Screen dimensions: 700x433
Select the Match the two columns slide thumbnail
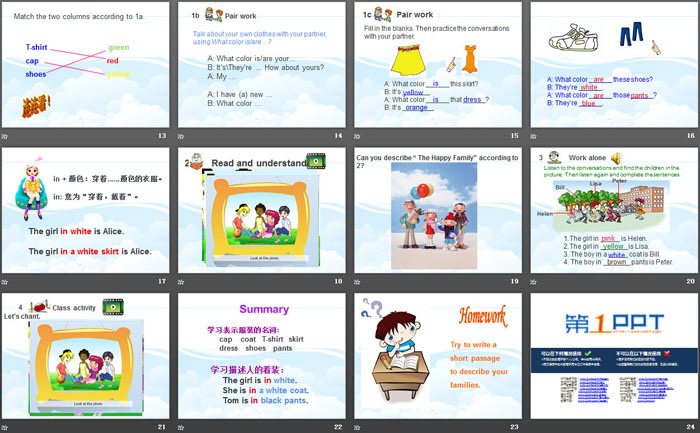(85, 65)
